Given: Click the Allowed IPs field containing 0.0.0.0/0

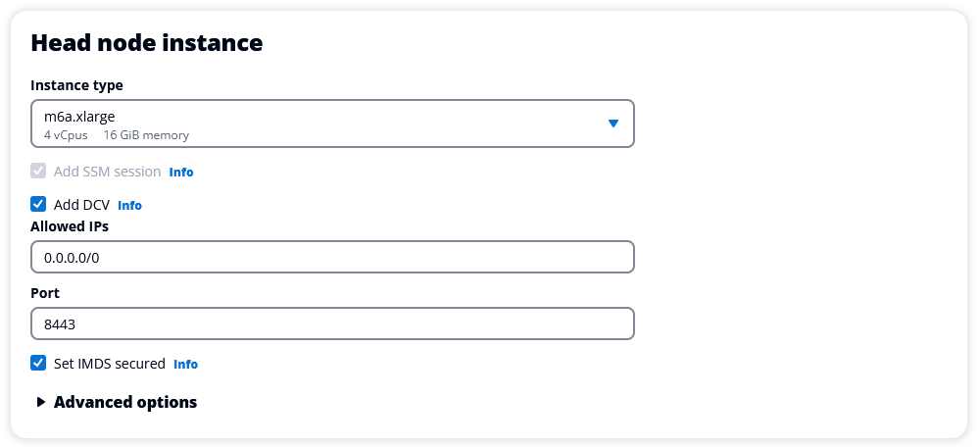Looking at the screenshot, I should 332,257.
